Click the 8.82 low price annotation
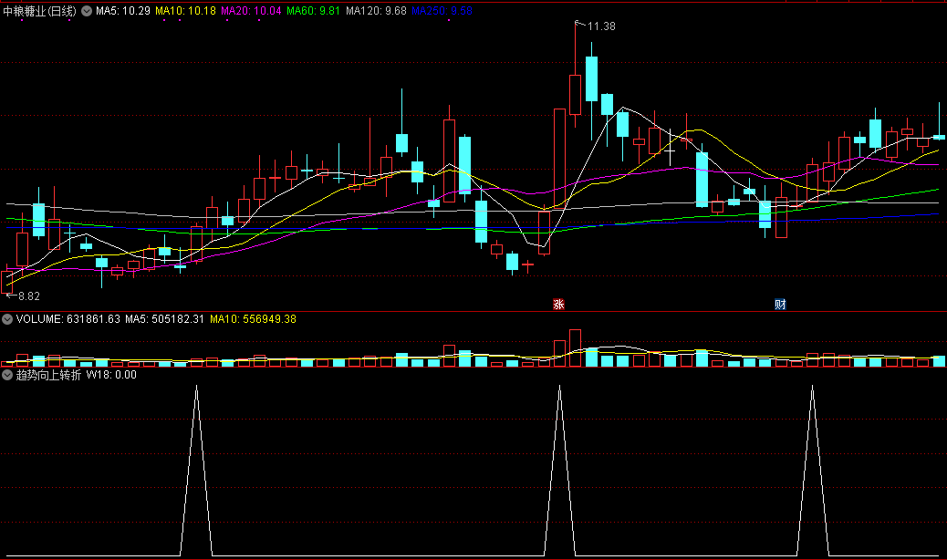This screenshot has height=560, width=947. tap(28, 296)
